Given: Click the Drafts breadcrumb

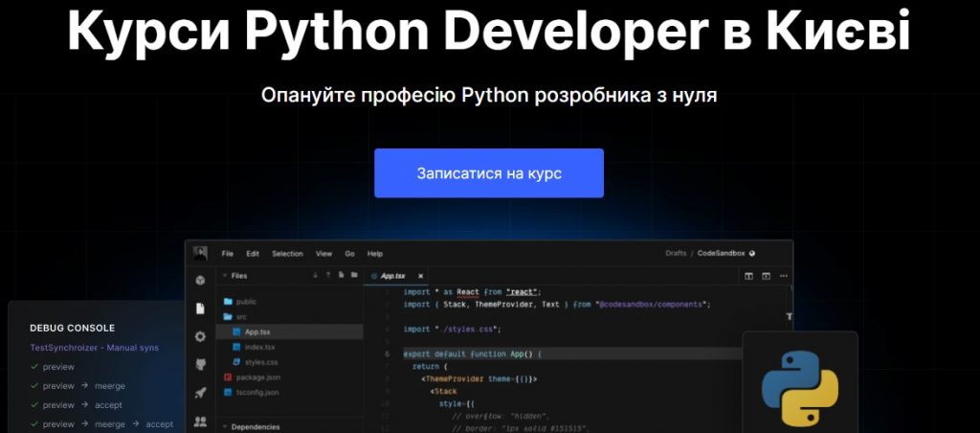Looking at the screenshot, I should click(x=676, y=254).
